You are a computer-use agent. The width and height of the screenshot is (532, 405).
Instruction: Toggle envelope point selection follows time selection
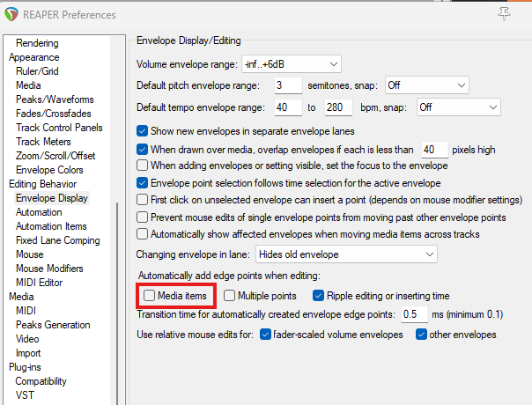[x=142, y=183]
